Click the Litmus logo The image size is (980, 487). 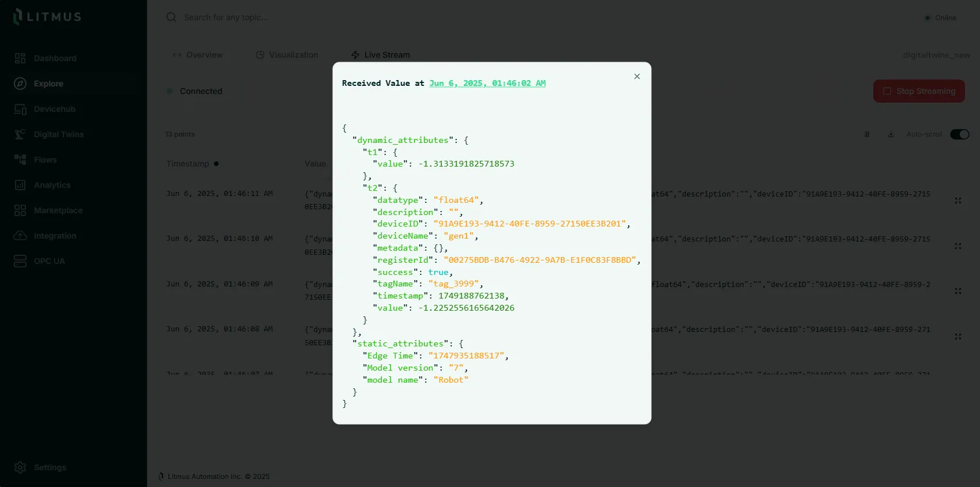point(47,16)
